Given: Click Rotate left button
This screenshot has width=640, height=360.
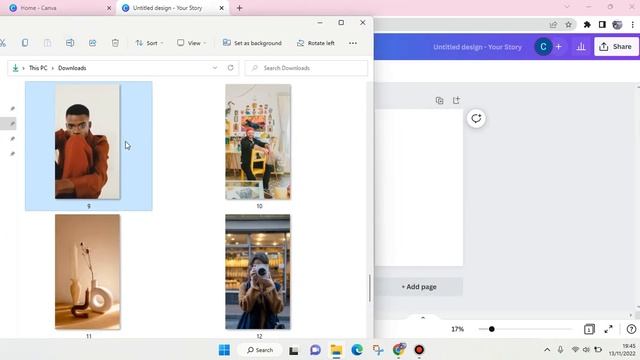Looking at the screenshot, I should click(316, 43).
